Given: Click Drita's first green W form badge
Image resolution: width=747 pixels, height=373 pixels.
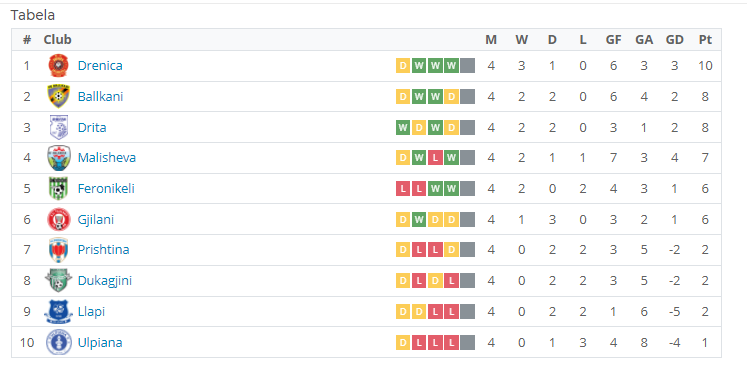Looking at the screenshot, I should (403, 128).
